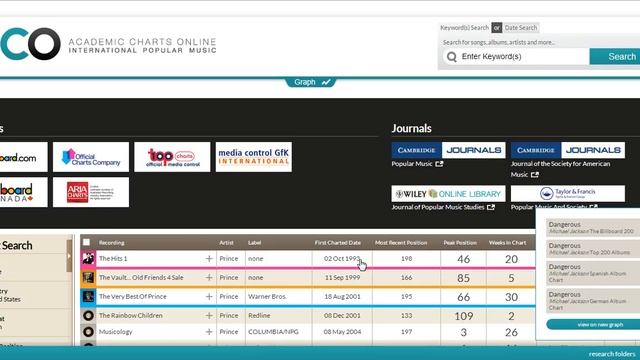Select Dangerous Spanish Album Chart entry
The image size is (640, 360).
click(593, 273)
